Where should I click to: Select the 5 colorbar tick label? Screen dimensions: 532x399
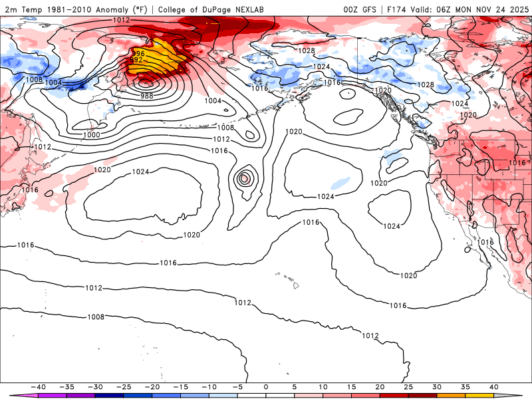pos(295,387)
